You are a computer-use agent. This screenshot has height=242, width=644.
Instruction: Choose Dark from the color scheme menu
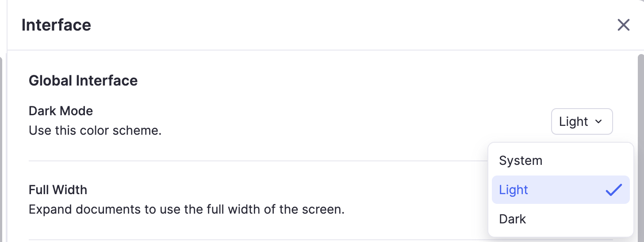click(513, 219)
